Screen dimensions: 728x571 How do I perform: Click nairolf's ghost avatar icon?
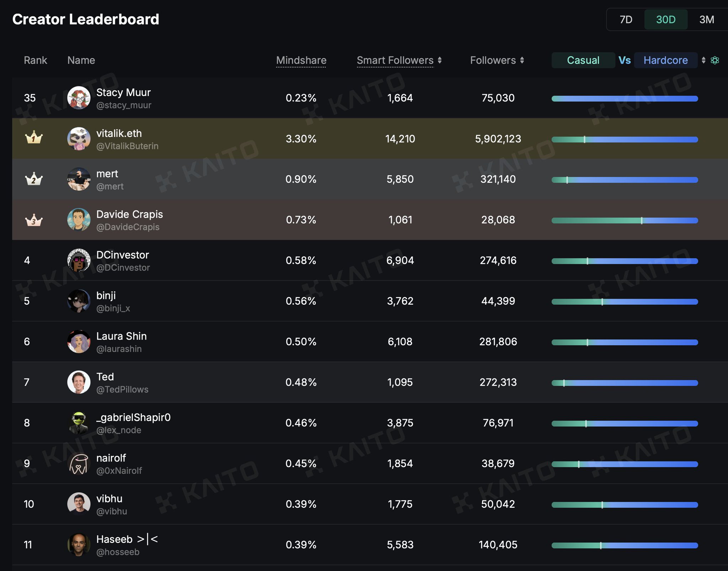pos(79,463)
